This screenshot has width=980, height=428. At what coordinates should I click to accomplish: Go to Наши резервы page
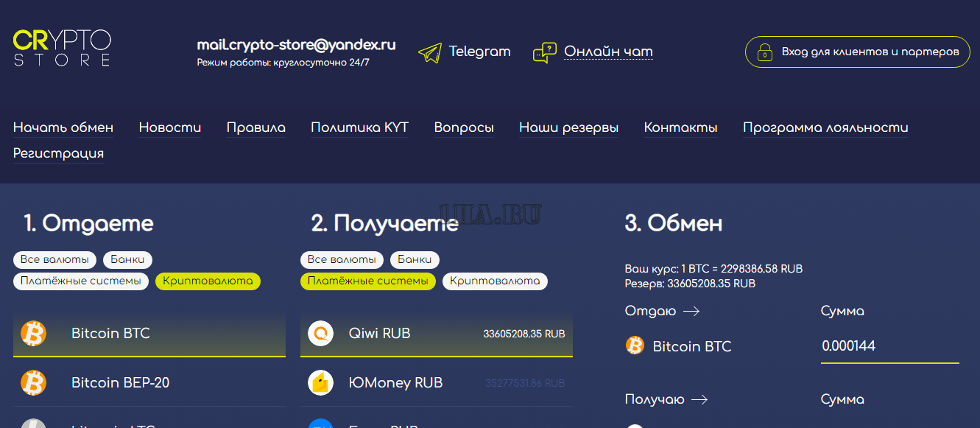click(568, 127)
